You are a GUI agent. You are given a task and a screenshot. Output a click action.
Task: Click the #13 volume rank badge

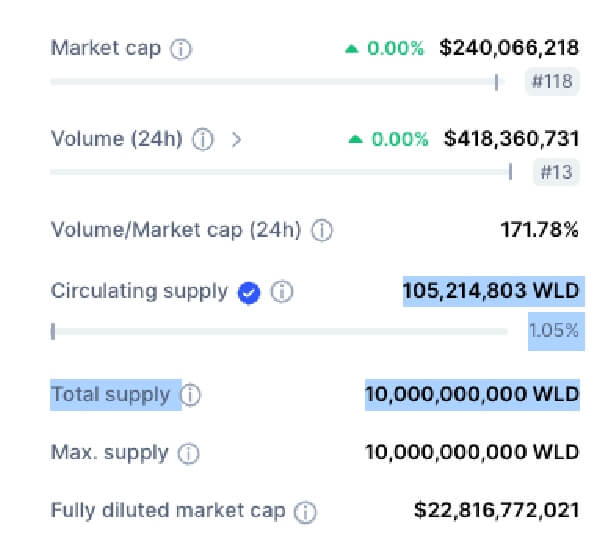click(556, 172)
